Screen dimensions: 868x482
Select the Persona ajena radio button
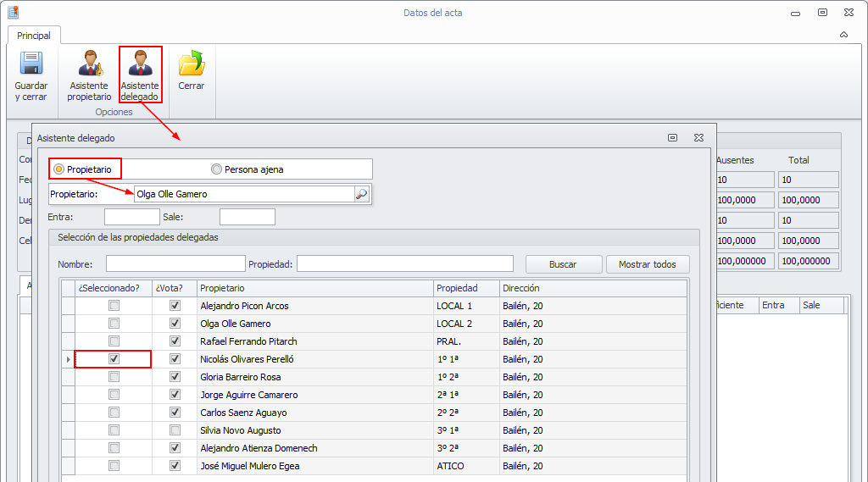click(216, 169)
